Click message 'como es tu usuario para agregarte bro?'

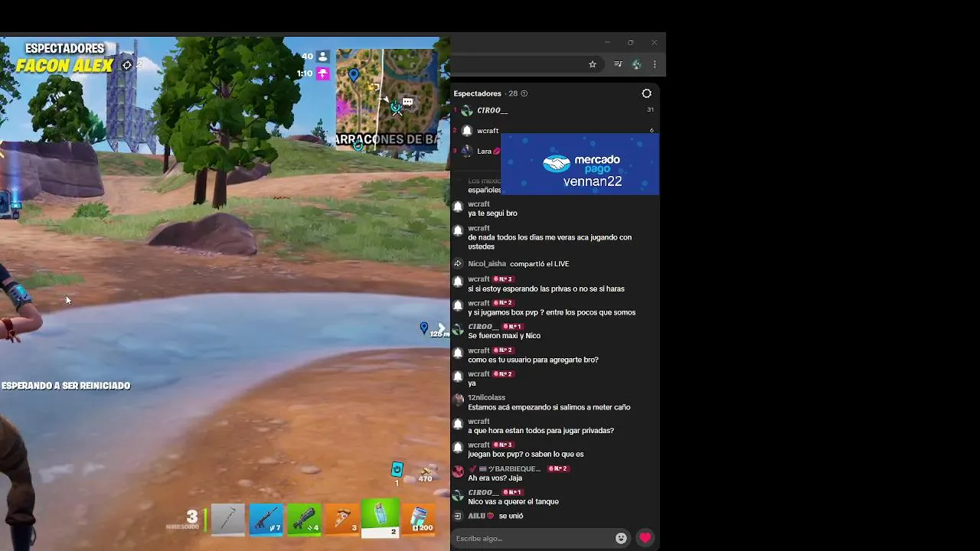[x=533, y=360]
